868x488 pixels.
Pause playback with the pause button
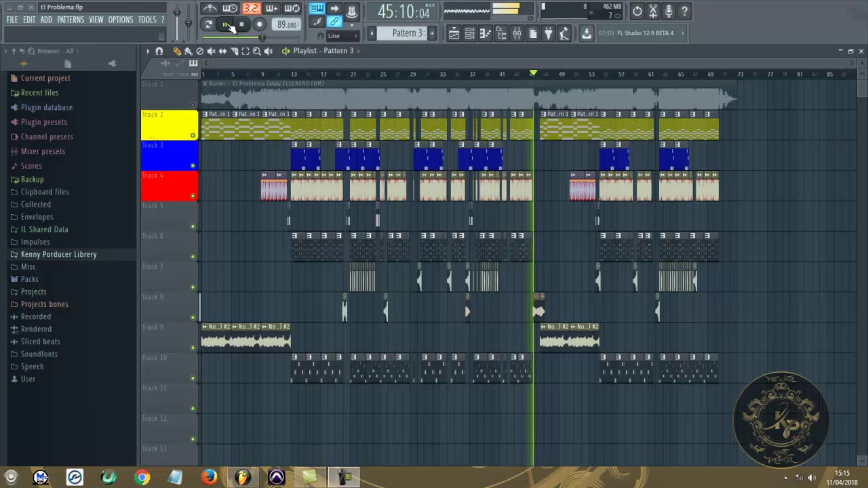[x=226, y=24]
